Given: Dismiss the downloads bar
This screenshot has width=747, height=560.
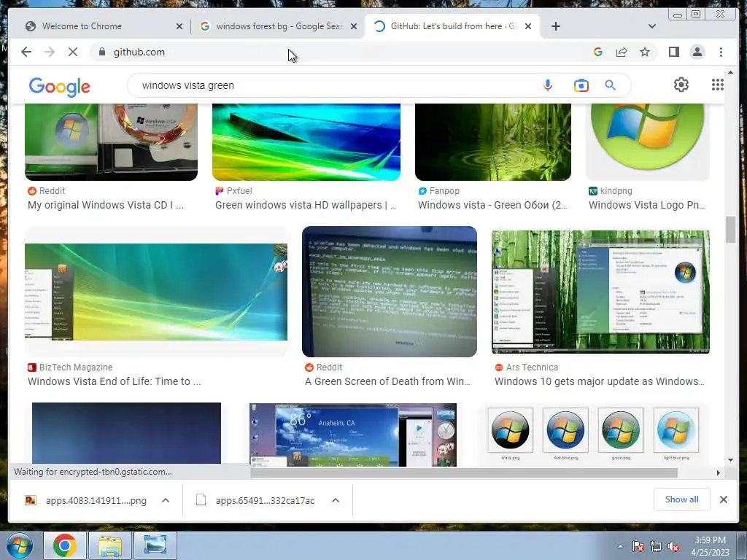Looking at the screenshot, I should pos(723,499).
